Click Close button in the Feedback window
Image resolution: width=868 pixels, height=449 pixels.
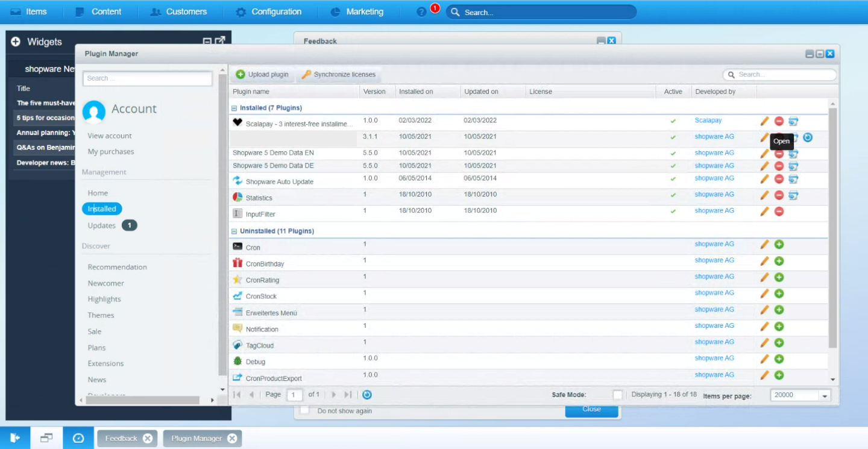tap(591, 409)
